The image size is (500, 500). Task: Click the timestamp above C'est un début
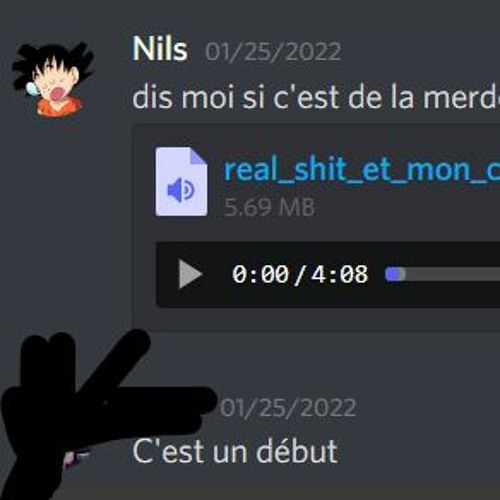(288, 408)
